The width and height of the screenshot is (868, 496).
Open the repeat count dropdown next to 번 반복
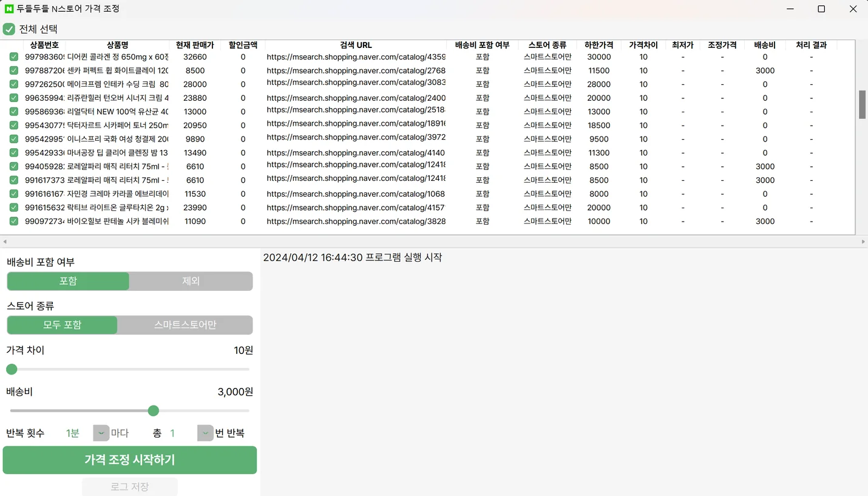pos(205,433)
